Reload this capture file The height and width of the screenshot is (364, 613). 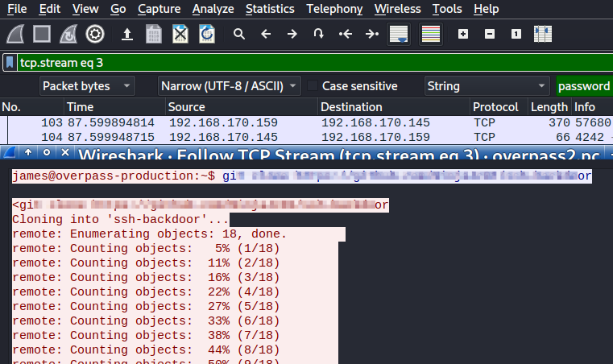click(207, 34)
